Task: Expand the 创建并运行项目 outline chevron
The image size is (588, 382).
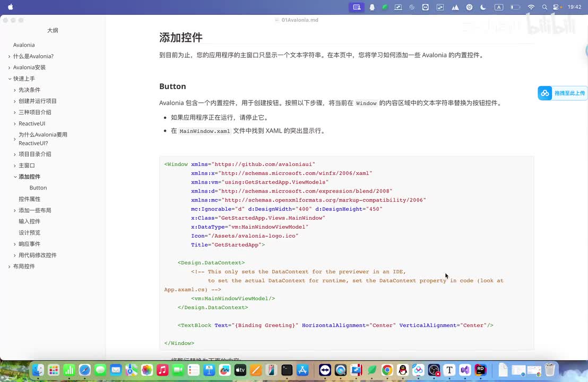Action: click(15, 101)
